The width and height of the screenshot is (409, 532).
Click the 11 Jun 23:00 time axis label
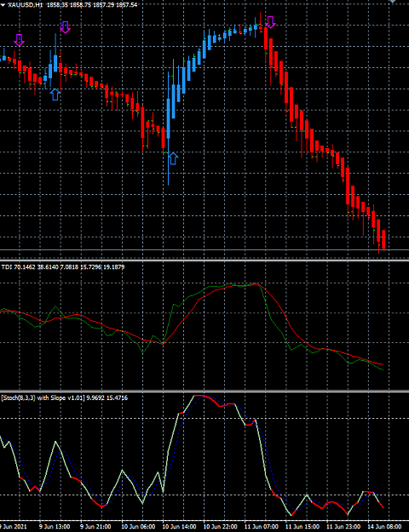(343, 527)
